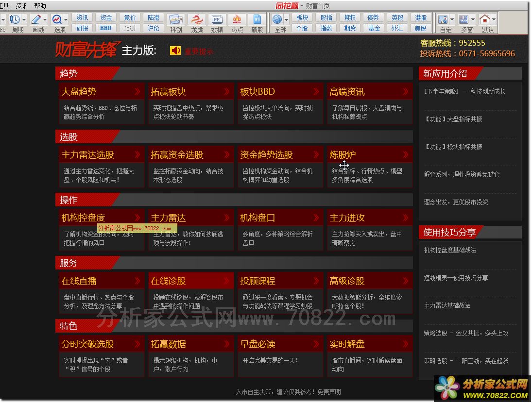Open the 高级诊股 card
532x403 pixels.
pyautogui.click(x=370, y=293)
